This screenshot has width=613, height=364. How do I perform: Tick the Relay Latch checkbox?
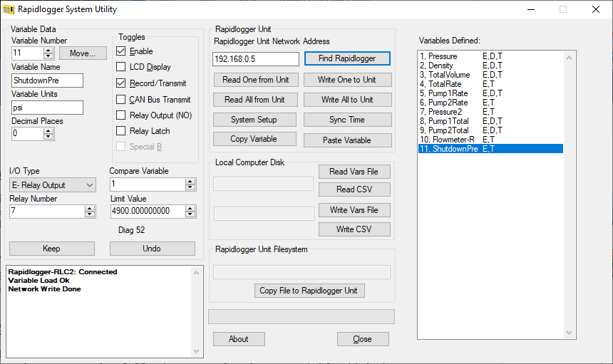[120, 131]
